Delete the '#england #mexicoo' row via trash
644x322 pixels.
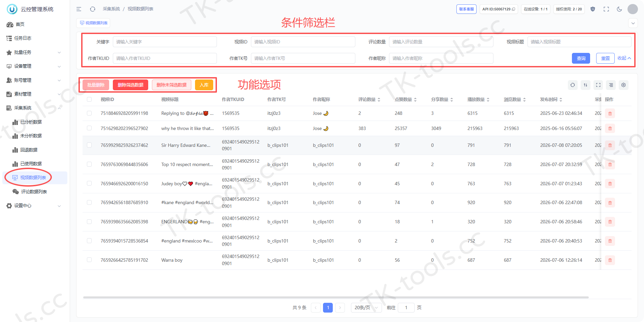pyautogui.click(x=610, y=241)
